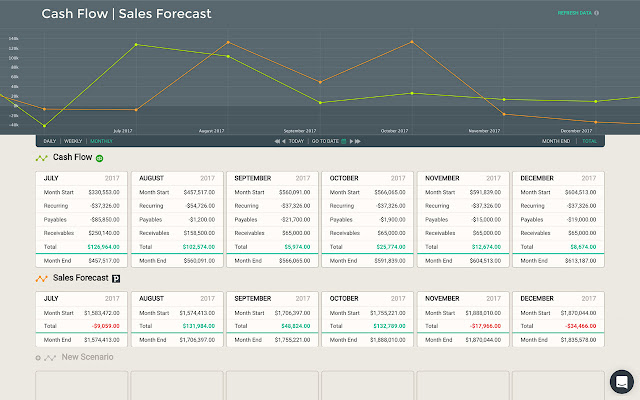Click the New Scenario label
This screenshot has height=400, width=640.
[87, 357]
